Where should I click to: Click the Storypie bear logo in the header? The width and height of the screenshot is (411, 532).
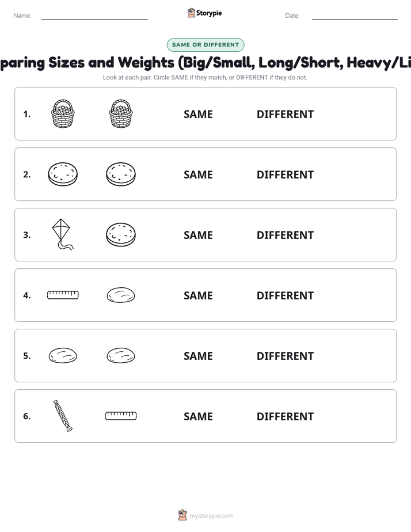coord(191,13)
